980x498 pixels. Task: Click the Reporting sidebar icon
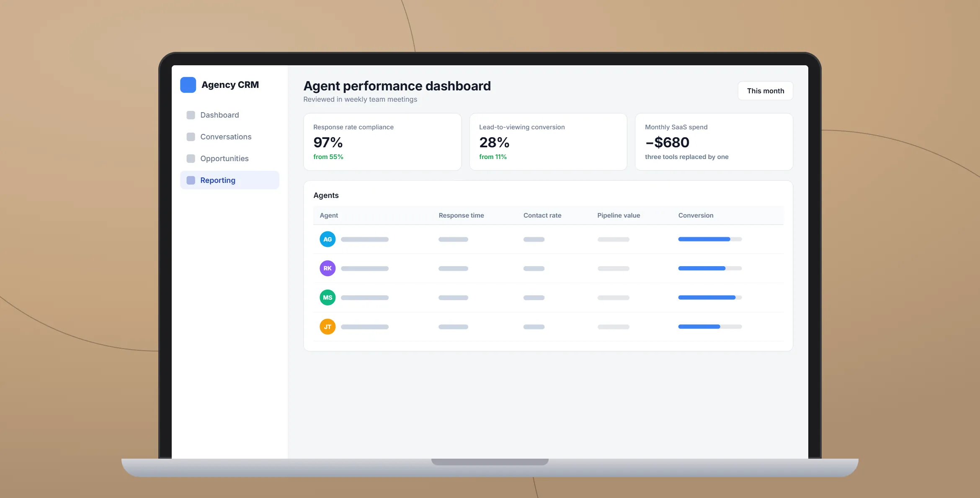191,180
